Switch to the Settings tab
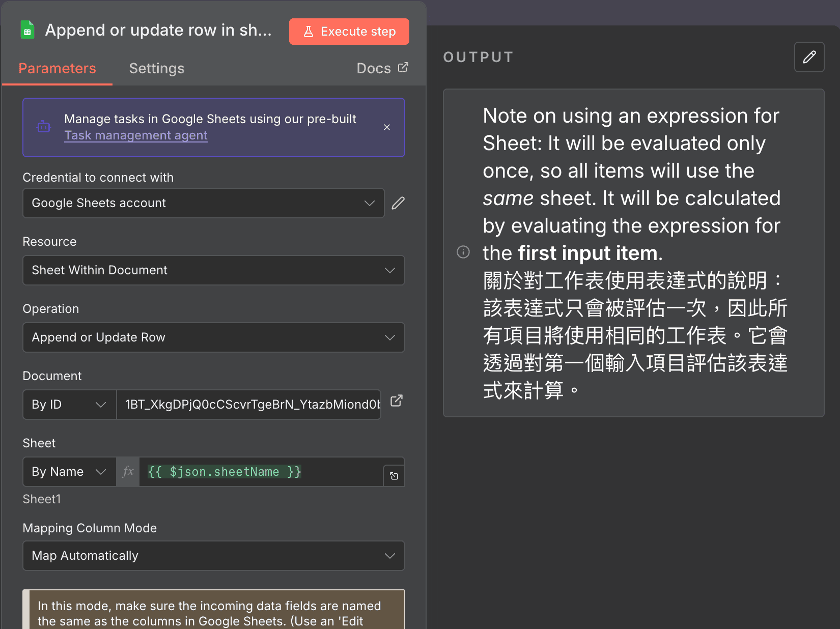This screenshot has width=840, height=629. 156,68
